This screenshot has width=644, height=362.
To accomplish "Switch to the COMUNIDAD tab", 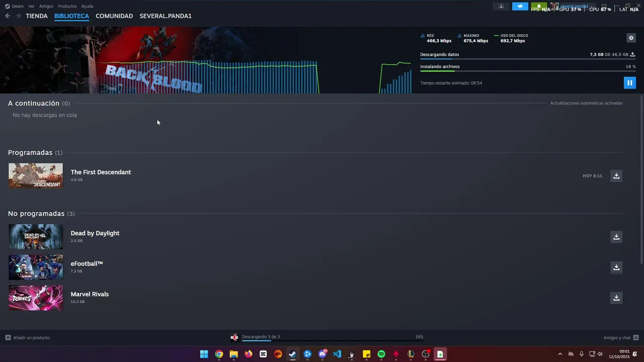I will [114, 16].
